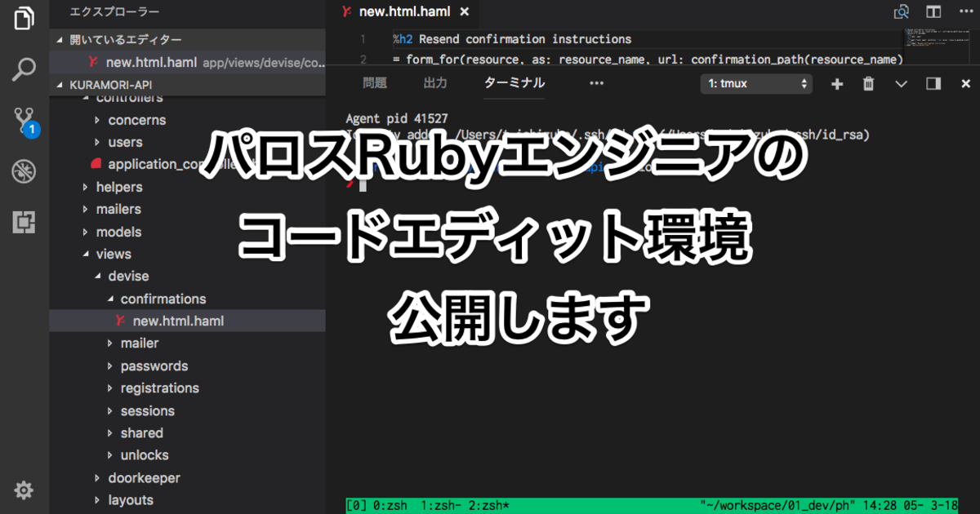Select the ターミナル panel tab
Viewport: 980px width, 514px height.
tap(514, 83)
